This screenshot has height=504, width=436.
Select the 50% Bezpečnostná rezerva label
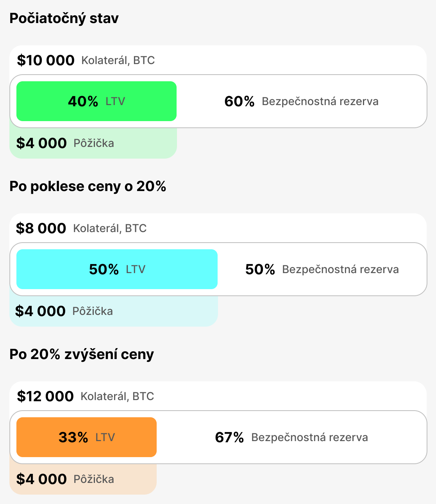click(x=322, y=270)
